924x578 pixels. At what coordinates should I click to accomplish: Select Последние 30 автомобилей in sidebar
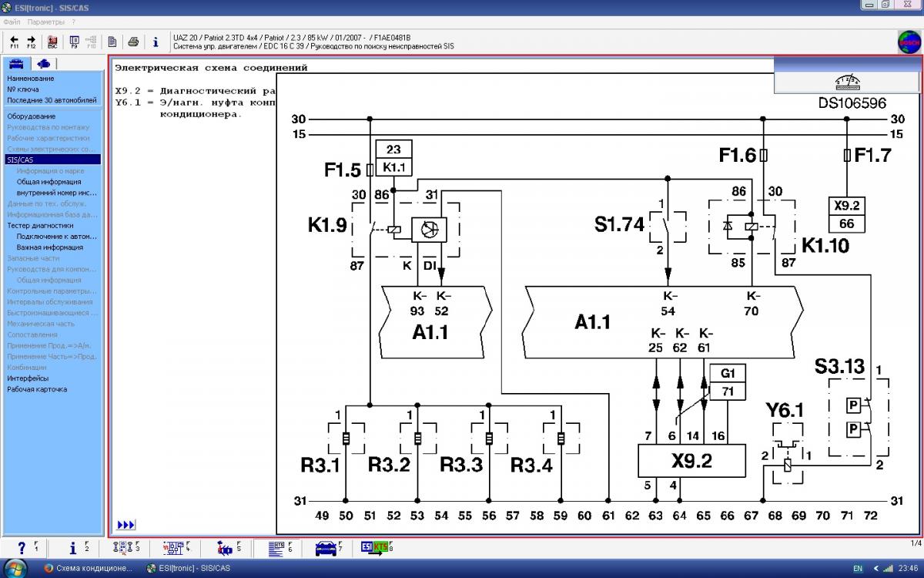coord(52,100)
